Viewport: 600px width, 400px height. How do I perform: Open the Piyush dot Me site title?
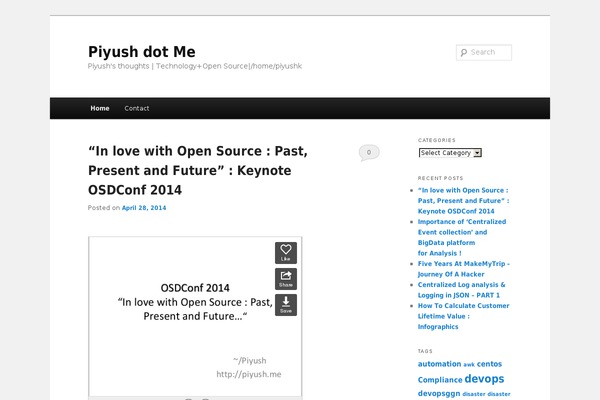(142, 52)
